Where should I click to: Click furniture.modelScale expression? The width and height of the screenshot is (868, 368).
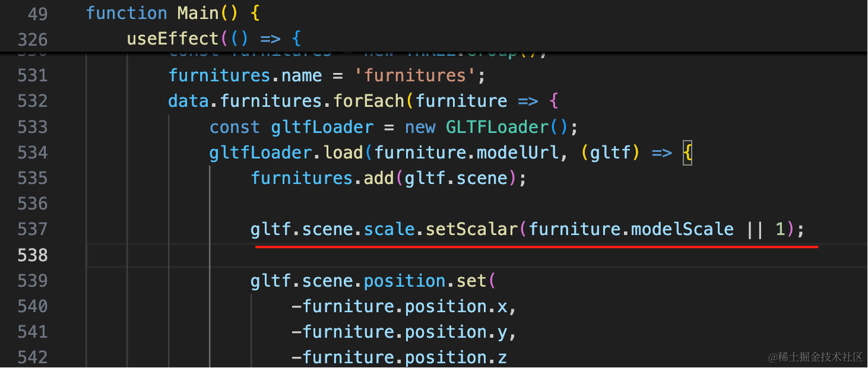point(631,229)
